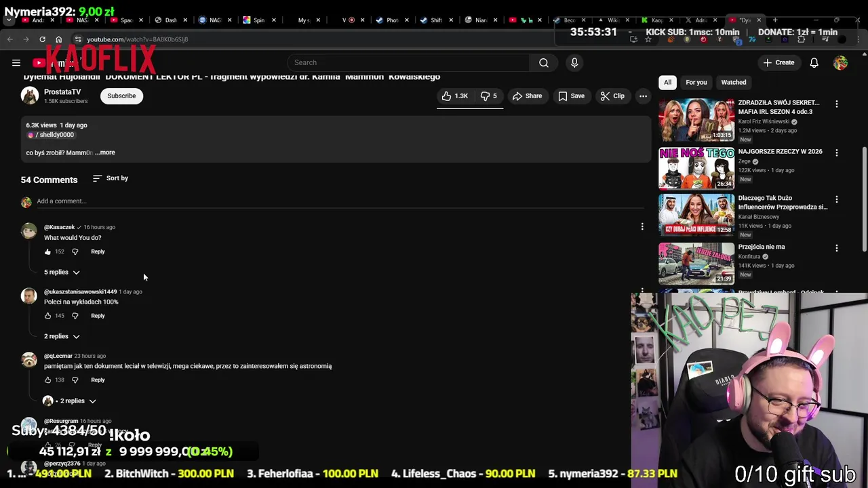Switch to the Shift browser tab

coord(436,20)
